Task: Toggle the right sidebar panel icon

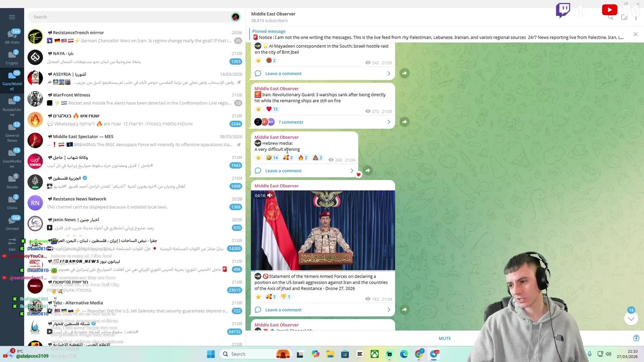Action: [x=624, y=17]
